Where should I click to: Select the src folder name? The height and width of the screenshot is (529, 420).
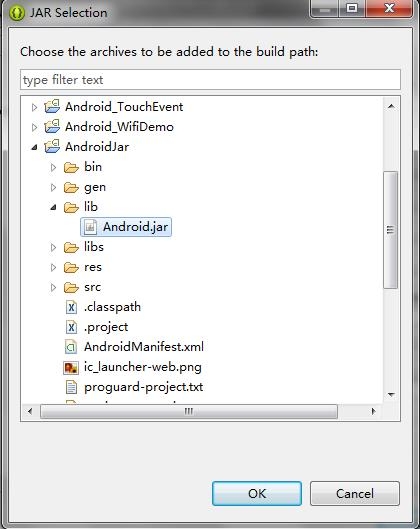pos(92,287)
